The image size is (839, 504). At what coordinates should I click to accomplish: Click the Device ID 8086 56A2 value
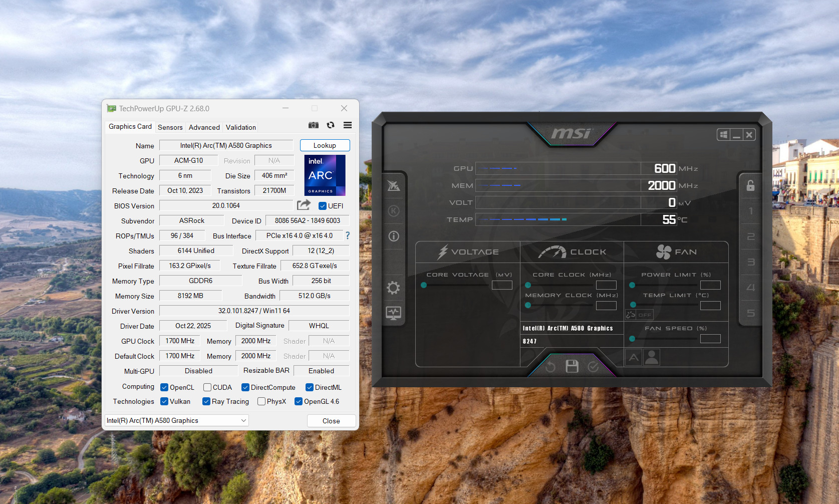coord(307,220)
